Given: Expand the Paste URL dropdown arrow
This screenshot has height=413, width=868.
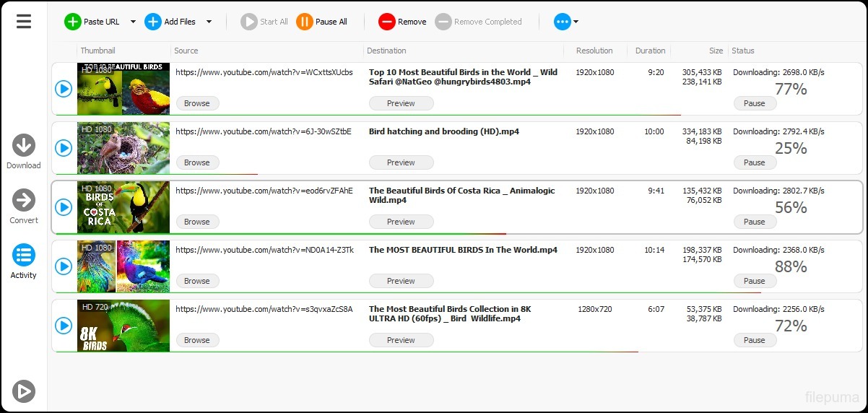Looking at the screenshot, I should point(133,22).
